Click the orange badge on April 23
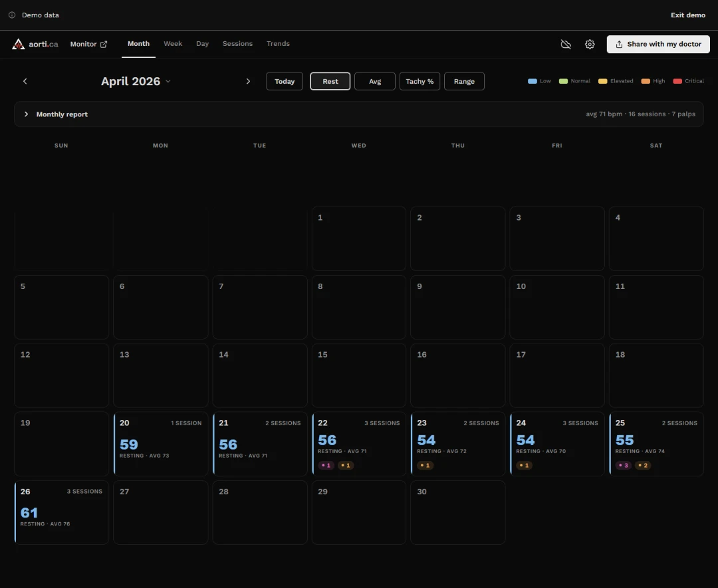The width and height of the screenshot is (718, 588). tap(425, 465)
